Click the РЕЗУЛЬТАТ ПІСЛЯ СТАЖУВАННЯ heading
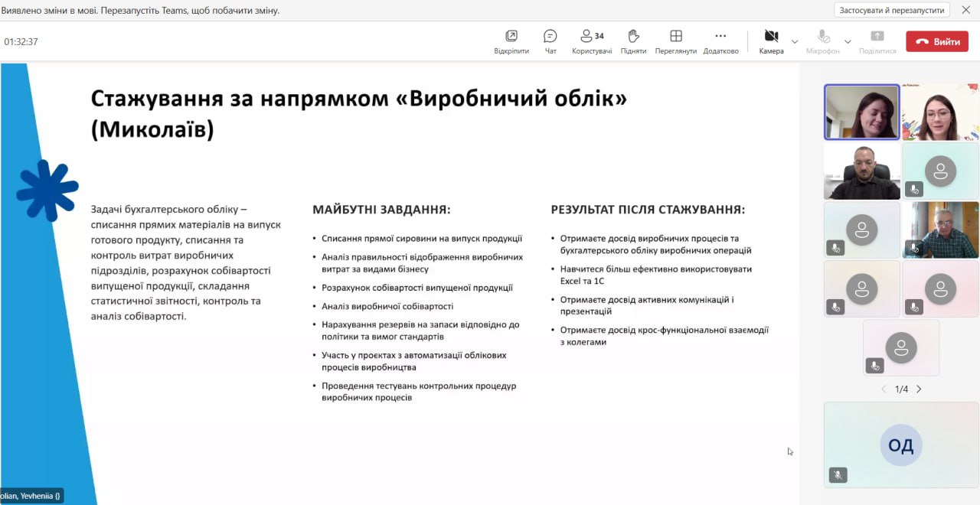Viewport: 980px width, 505px height. tap(648, 209)
